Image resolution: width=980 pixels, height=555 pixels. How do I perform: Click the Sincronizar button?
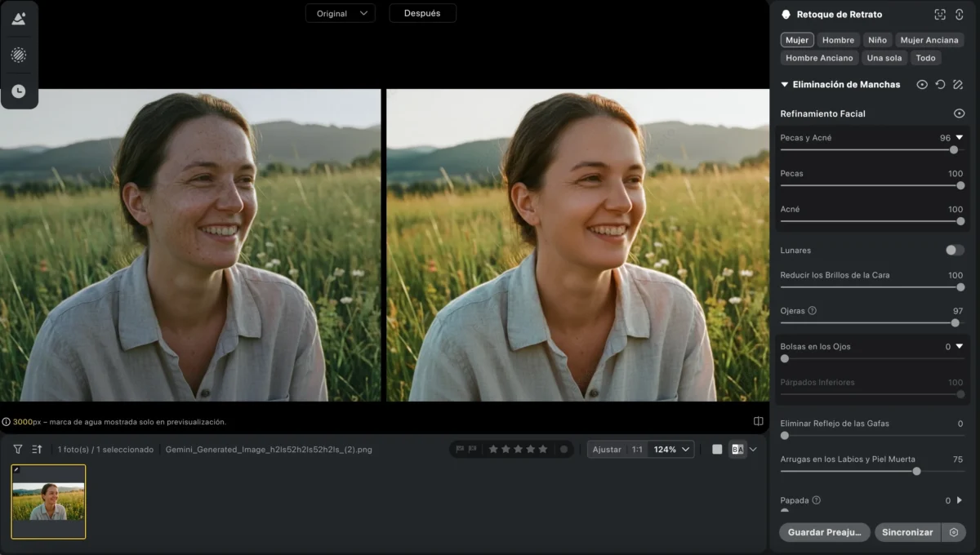907,532
